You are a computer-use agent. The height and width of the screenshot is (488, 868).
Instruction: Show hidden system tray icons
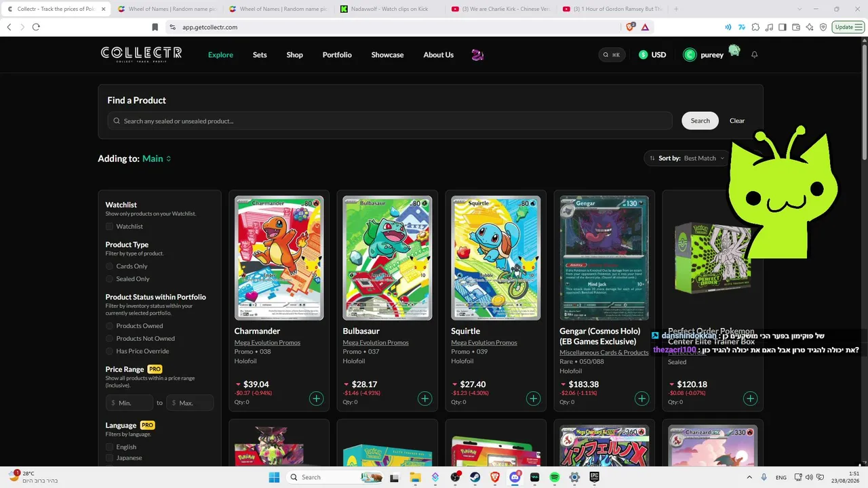750,477
